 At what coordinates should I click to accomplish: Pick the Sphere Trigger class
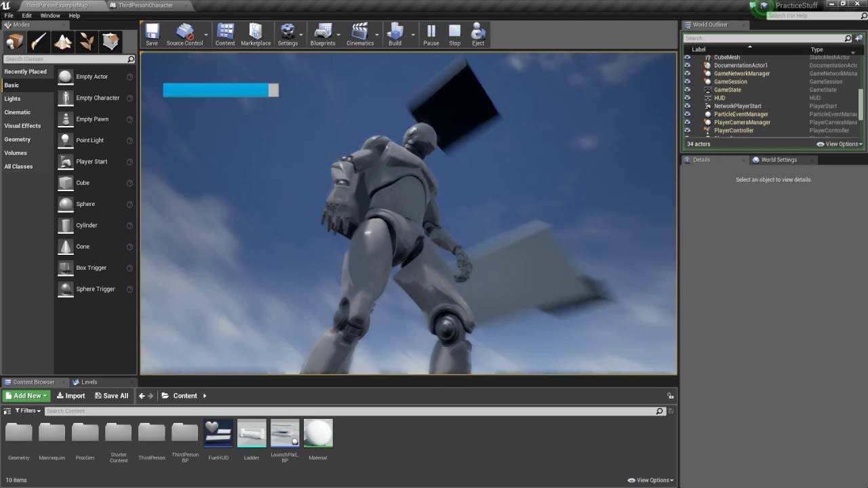(x=95, y=289)
